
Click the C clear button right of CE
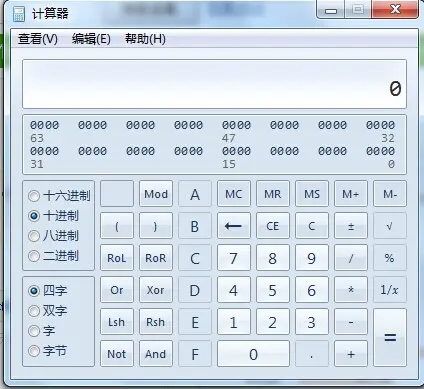tap(312, 226)
